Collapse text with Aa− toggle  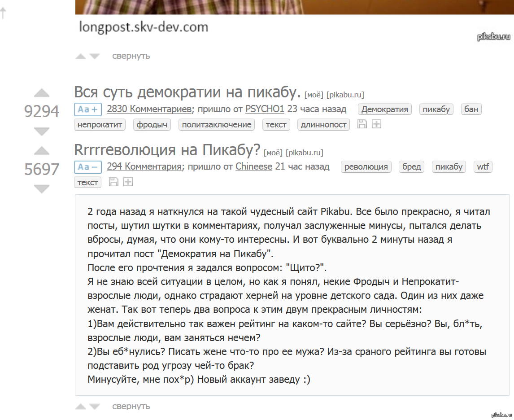pyautogui.click(x=88, y=167)
